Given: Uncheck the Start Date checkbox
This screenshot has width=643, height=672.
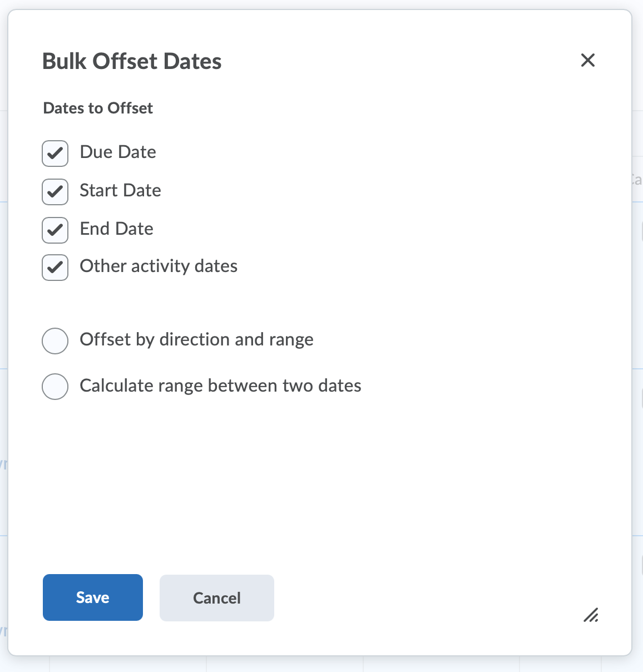Looking at the screenshot, I should (55, 192).
